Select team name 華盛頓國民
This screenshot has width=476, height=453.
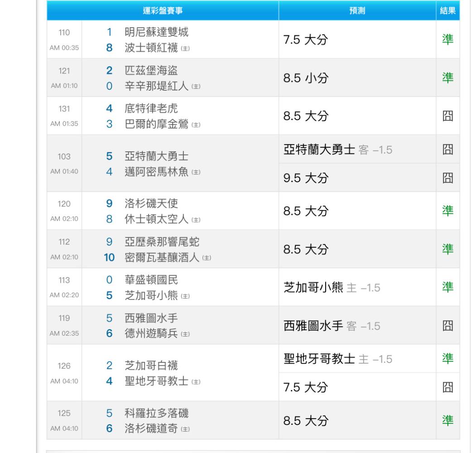click(151, 280)
